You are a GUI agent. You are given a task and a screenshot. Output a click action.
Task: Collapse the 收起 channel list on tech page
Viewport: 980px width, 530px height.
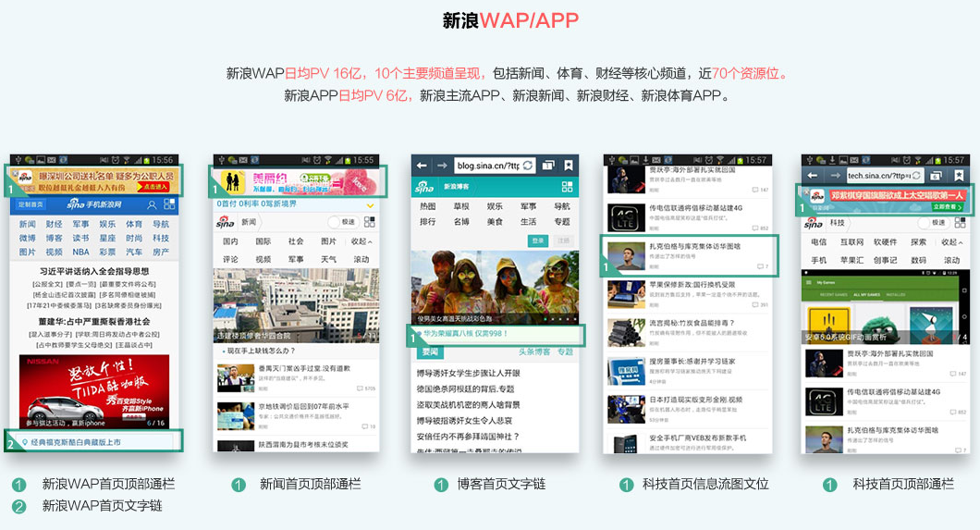950,242
